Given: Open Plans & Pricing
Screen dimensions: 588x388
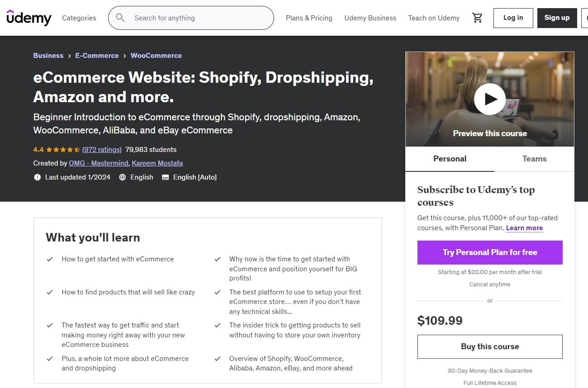Looking at the screenshot, I should tap(309, 18).
